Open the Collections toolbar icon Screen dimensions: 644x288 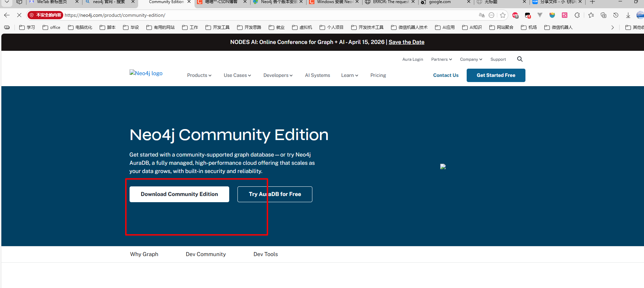point(603,15)
